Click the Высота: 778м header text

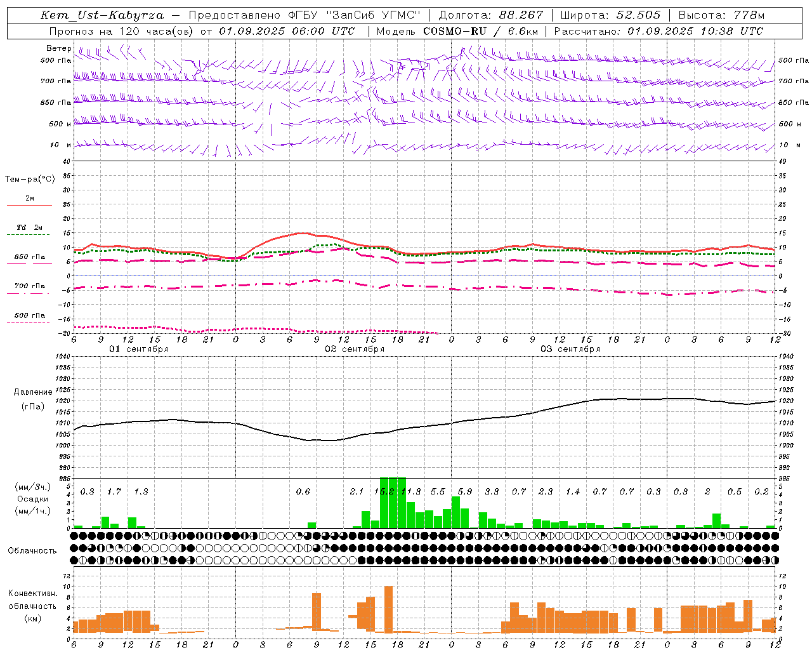click(721, 15)
